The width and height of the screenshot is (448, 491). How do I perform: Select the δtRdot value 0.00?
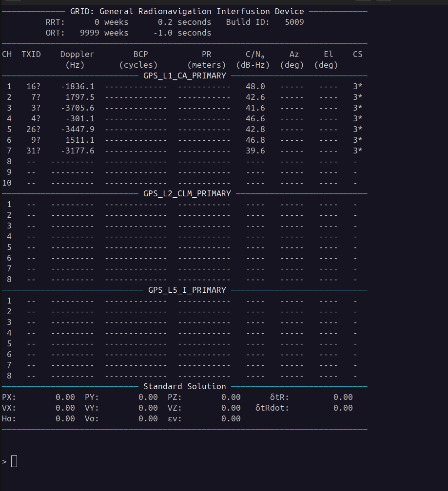(343, 408)
